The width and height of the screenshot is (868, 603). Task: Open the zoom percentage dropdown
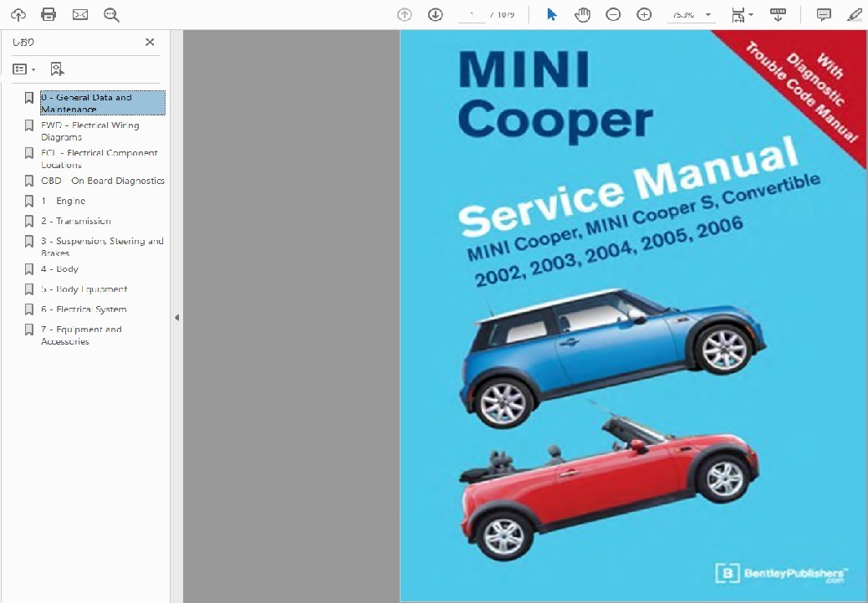708,15
